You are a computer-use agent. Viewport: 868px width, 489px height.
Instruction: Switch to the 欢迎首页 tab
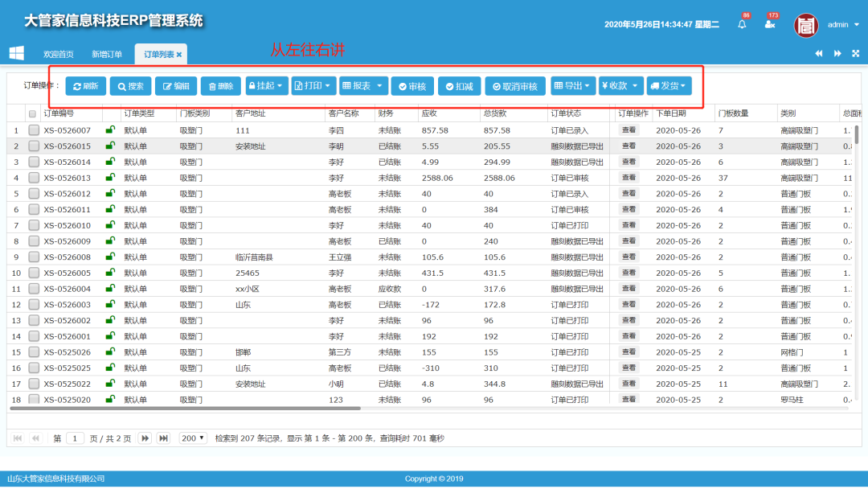pos(59,55)
